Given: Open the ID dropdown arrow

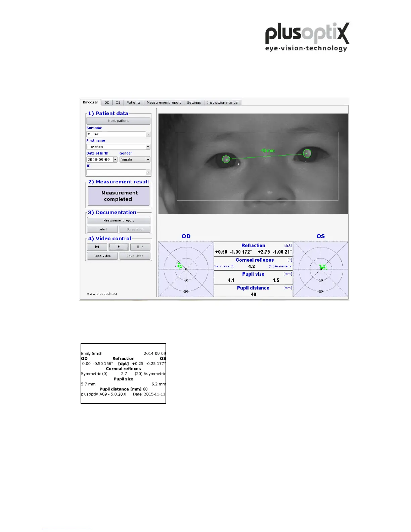Looking at the screenshot, I should click(x=148, y=172).
